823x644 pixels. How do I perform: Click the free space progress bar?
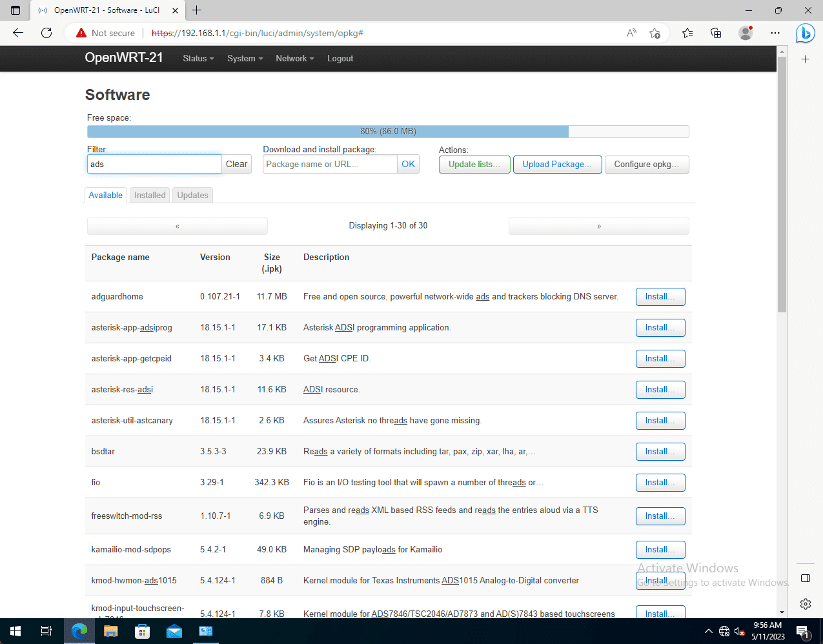(x=388, y=132)
